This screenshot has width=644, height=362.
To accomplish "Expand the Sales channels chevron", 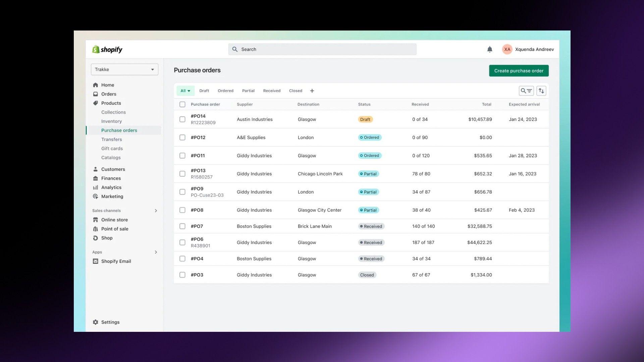I will [156, 210].
